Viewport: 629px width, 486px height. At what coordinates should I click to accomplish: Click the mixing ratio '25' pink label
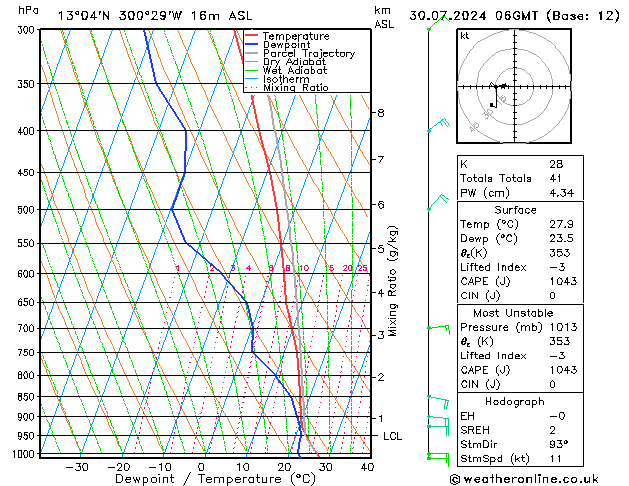tap(363, 268)
